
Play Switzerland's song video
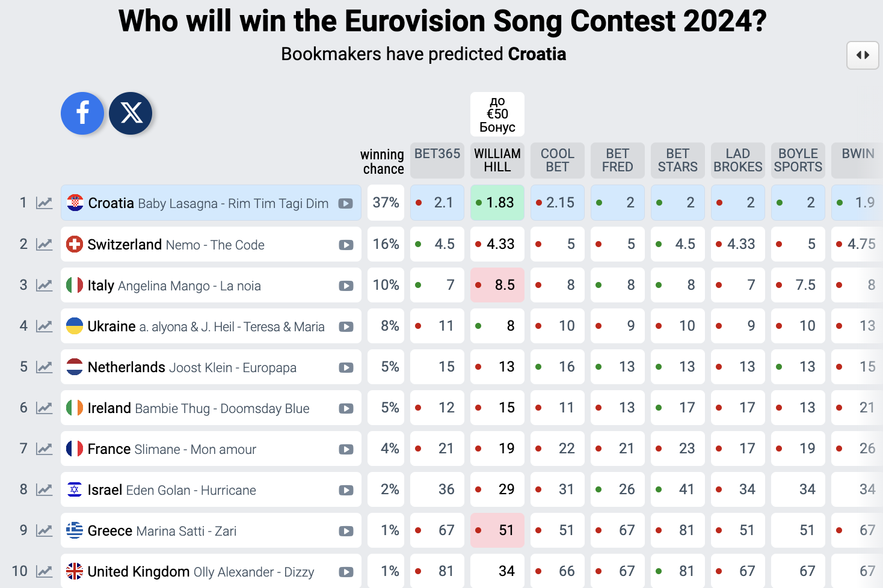tap(346, 245)
